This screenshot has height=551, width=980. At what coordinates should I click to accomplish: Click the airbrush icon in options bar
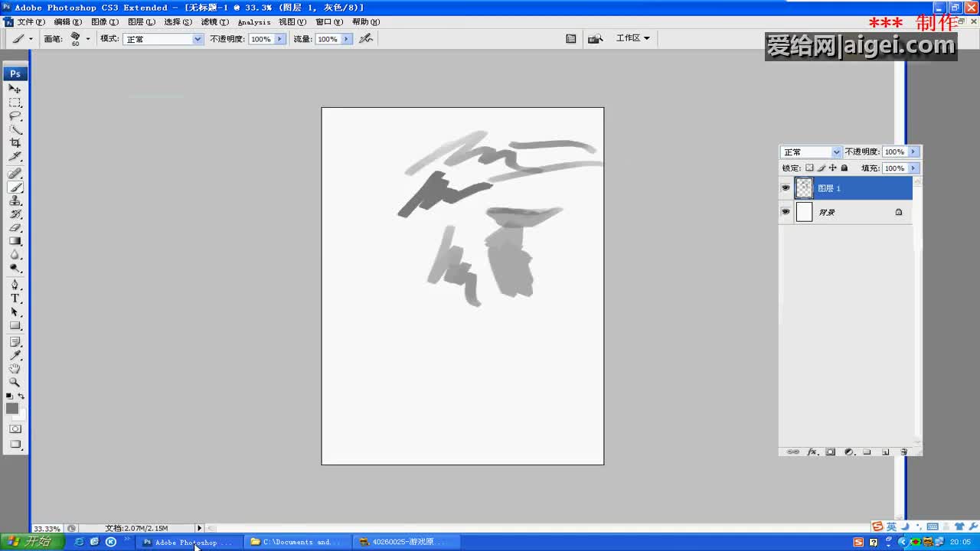366,38
